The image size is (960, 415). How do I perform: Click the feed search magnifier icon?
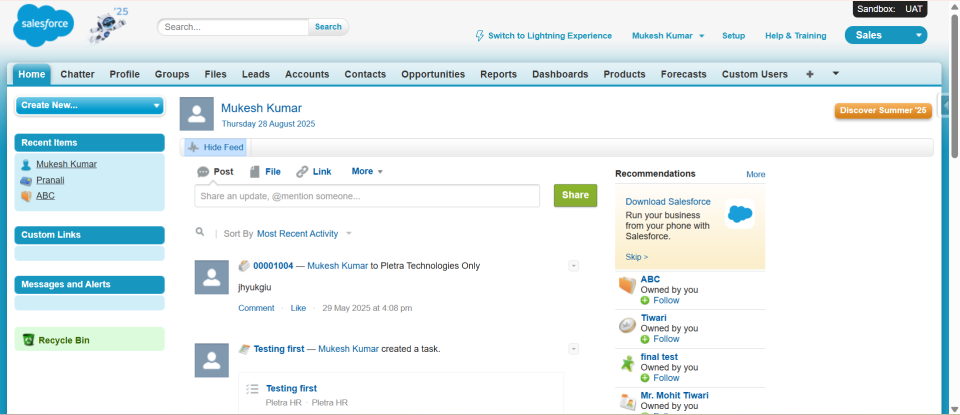point(200,232)
